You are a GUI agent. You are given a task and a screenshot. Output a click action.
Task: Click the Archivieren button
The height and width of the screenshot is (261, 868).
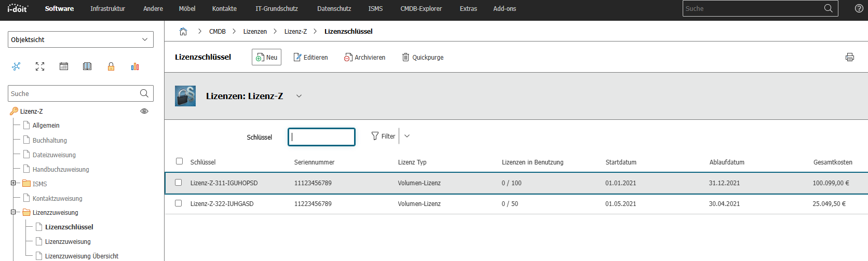(x=364, y=57)
